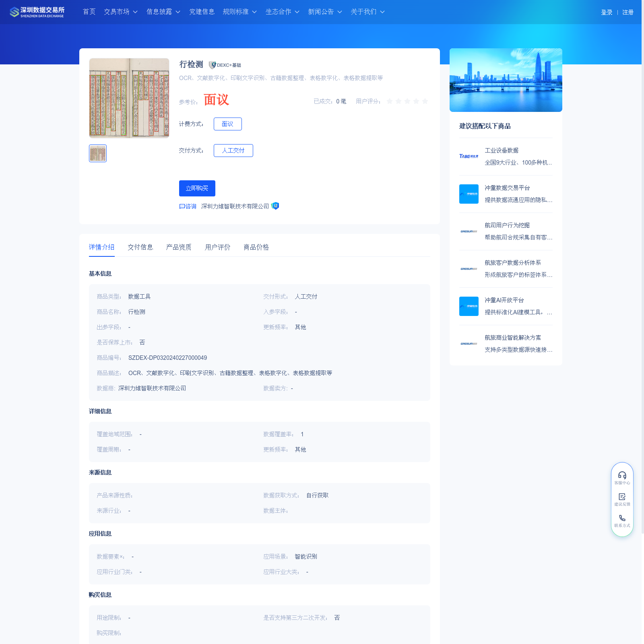Switch to the 用户评价 tab
Image resolution: width=644 pixels, height=644 pixels.
coord(218,247)
